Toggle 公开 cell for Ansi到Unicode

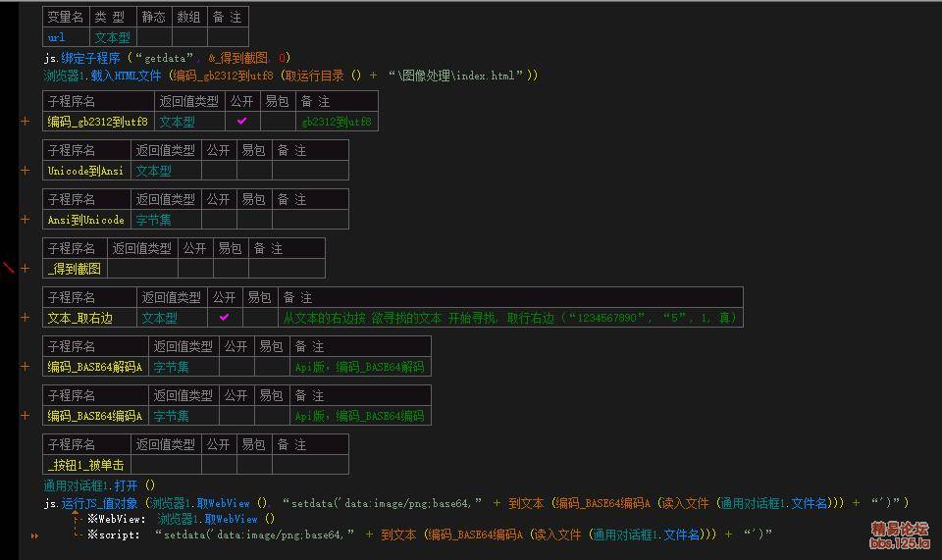tap(219, 220)
